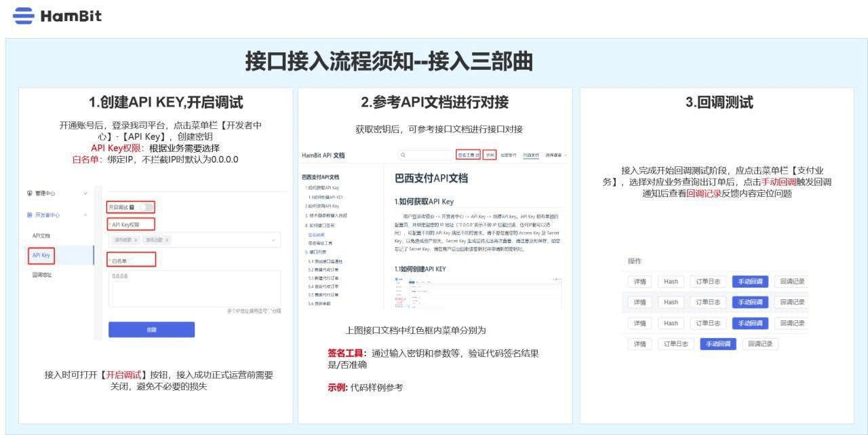Click 回调记录 in the shaded operations row
868x435 pixels.
pos(792,302)
